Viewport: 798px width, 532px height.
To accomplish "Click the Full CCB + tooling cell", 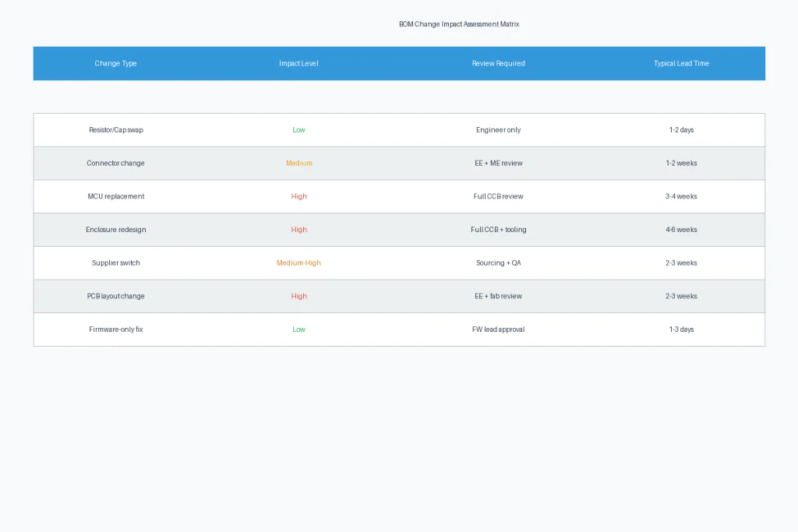I will [x=498, y=229].
